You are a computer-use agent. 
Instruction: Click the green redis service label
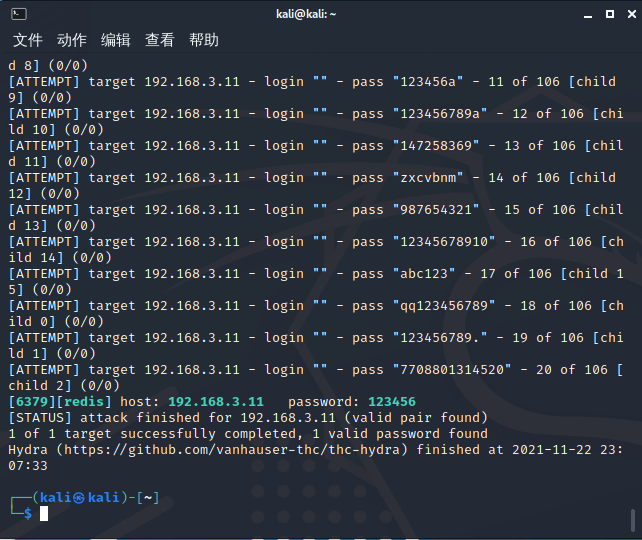pyautogui.click(x=84, y=402)
